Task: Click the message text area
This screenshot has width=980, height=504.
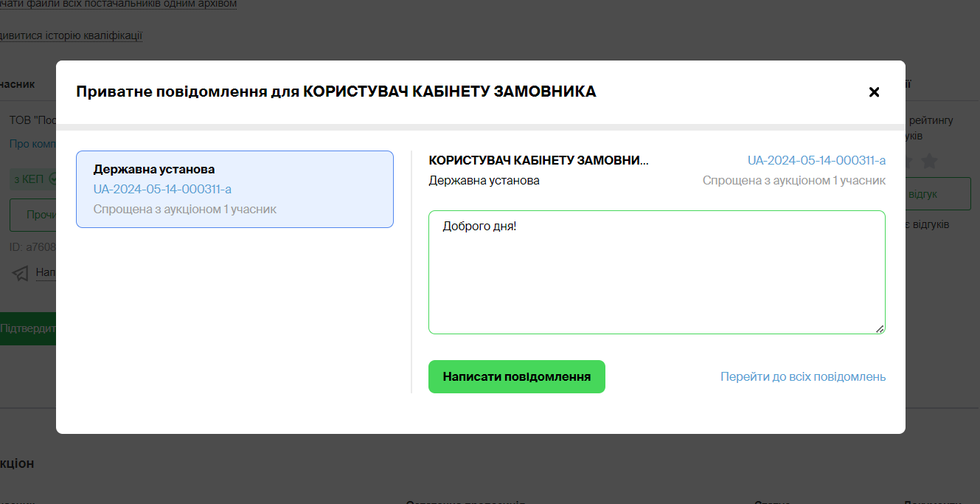Action: tap(656, 272)
